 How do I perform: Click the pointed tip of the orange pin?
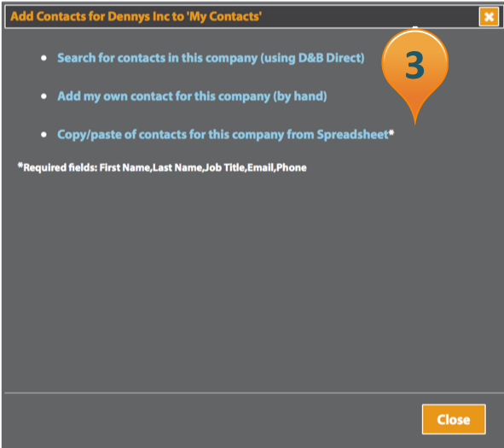click(x=415, y=121)
